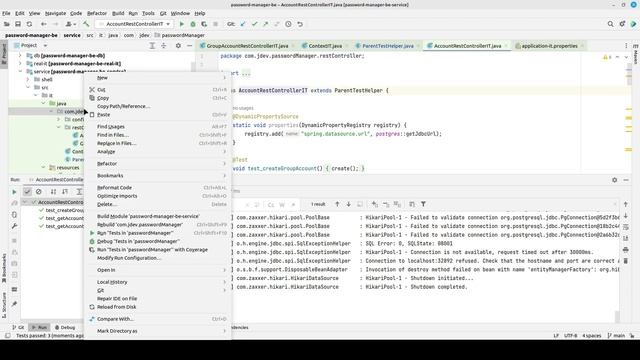This screenshot has width=640, height=360.
Task: Collapse the src folder
Action: 28,87
